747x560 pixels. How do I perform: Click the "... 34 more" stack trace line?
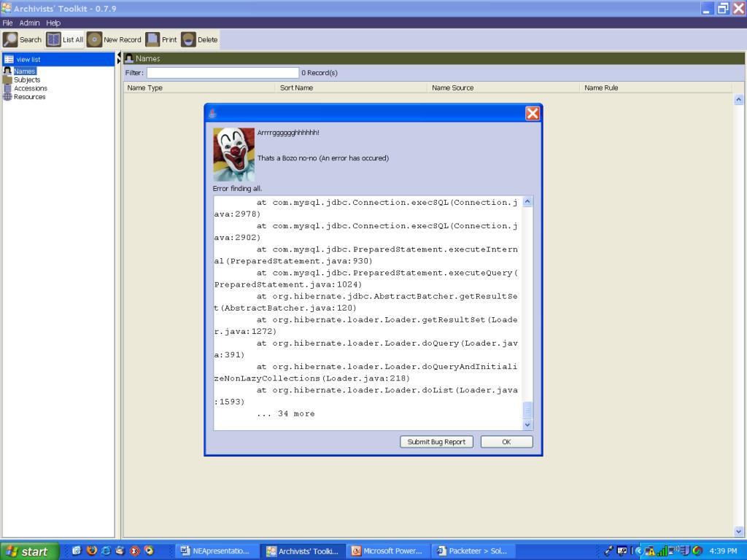click(x=286, y=414)
